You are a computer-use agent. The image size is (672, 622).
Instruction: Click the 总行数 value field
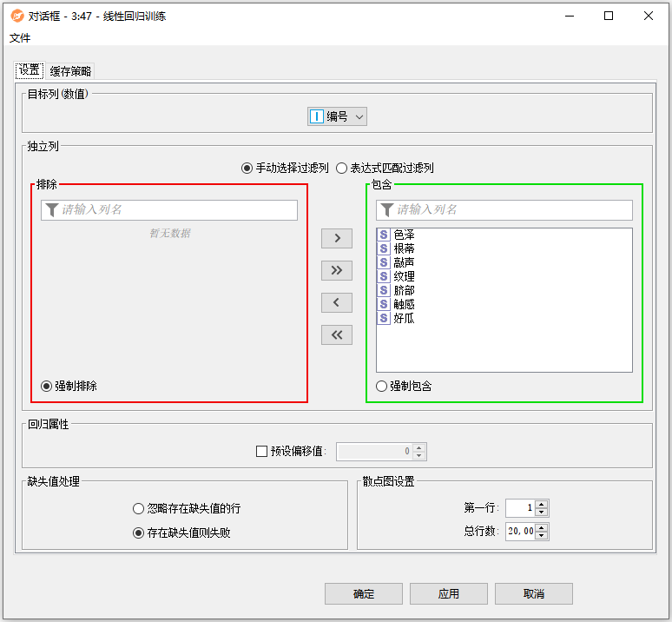pyautogui.click(x=521, y=532)
